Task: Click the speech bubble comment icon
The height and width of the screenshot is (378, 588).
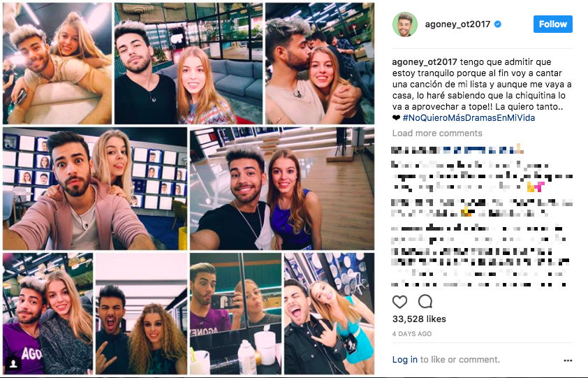Action: tap(425, 301)
